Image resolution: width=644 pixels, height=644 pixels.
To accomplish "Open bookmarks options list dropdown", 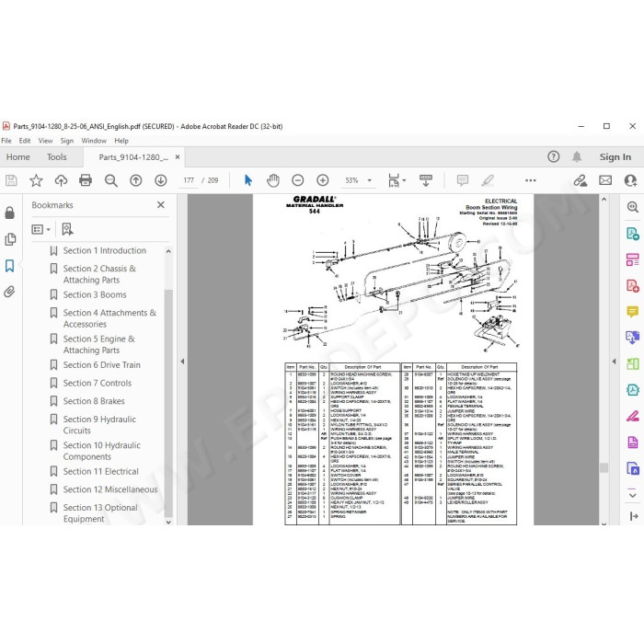I will coord(41,229).
